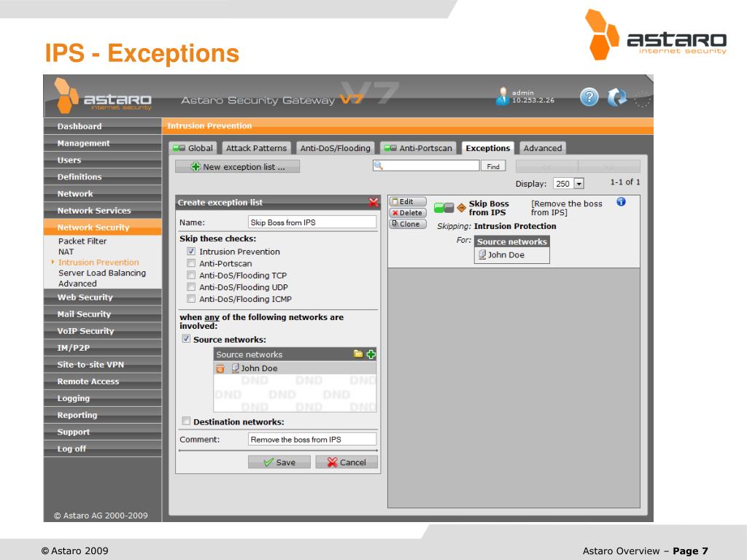
Task: Click the search magnifier icon
Action: tap(379, 166)
